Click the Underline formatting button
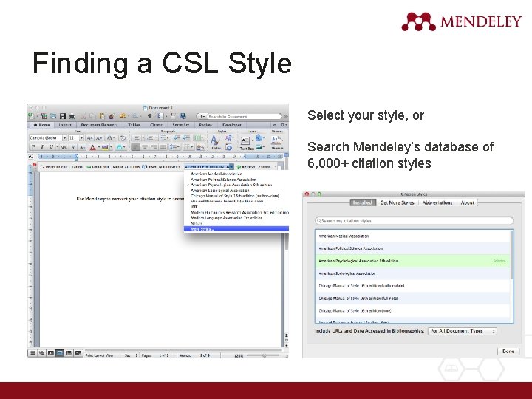Viewport: 532px width, 399px height. pyautogui.click(x=51, y=147)
